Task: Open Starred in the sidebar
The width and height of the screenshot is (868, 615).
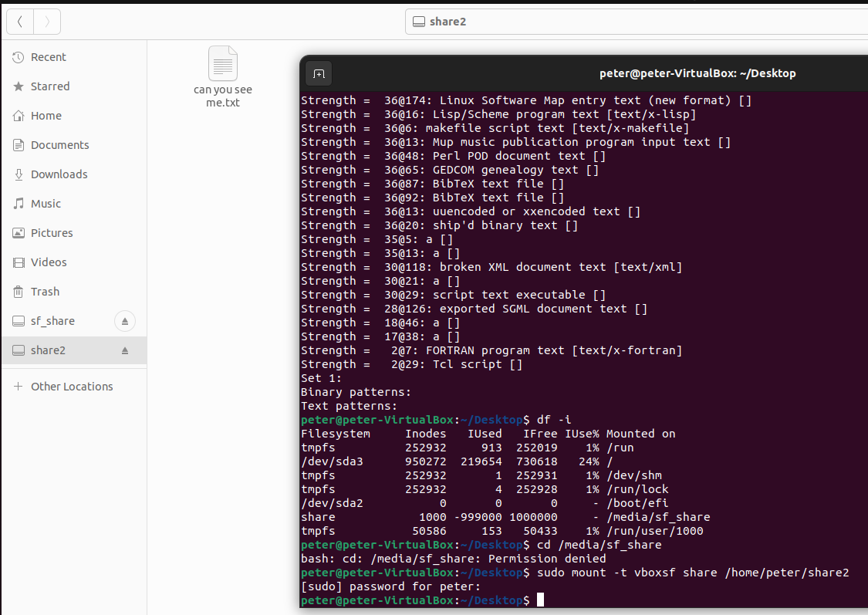Action: [x=74, y=86]
